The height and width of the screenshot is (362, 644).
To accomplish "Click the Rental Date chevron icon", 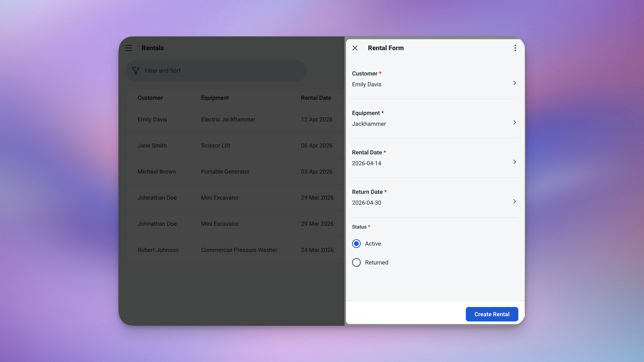I will 514,162.
